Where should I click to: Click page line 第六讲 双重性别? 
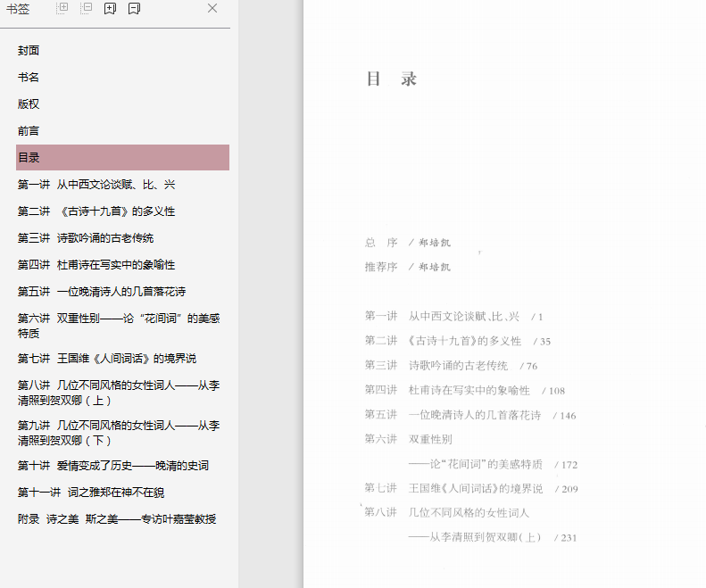point(409,439)
